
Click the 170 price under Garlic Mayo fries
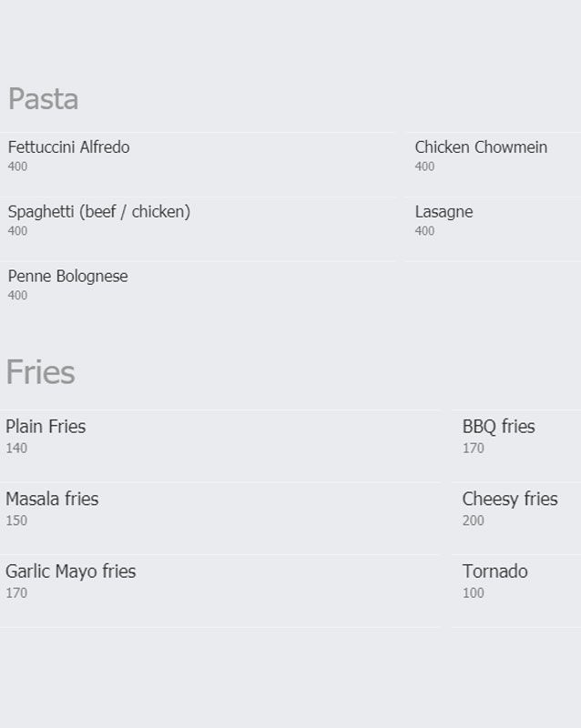coord(16,593)
